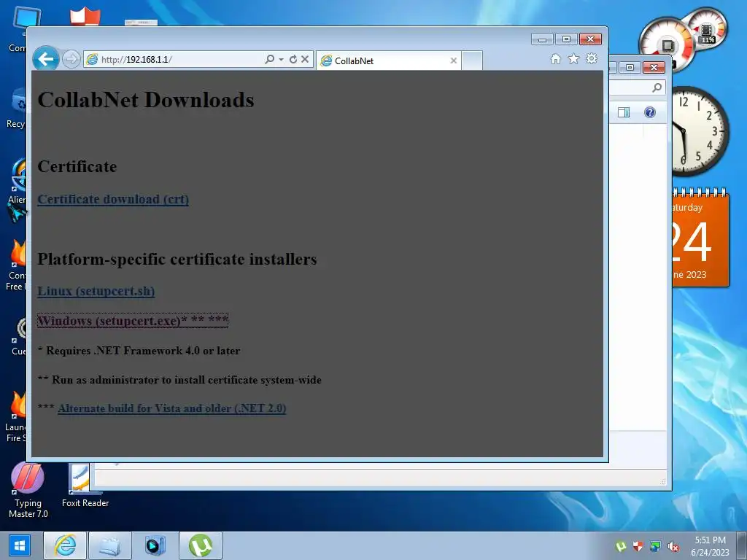Open Alternate build for Vista link
The height and width of the screenshot is (560, 747).
(172, 408)
